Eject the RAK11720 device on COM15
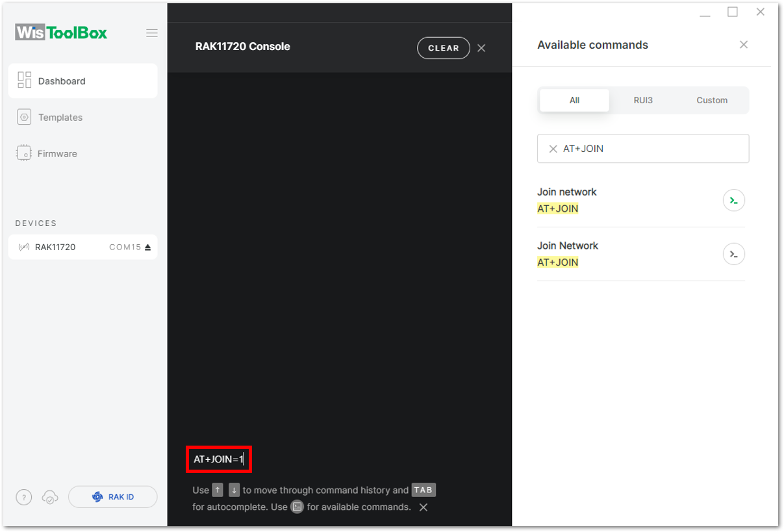This screenshot has height=532, width=784. click(x=148, y=247)
